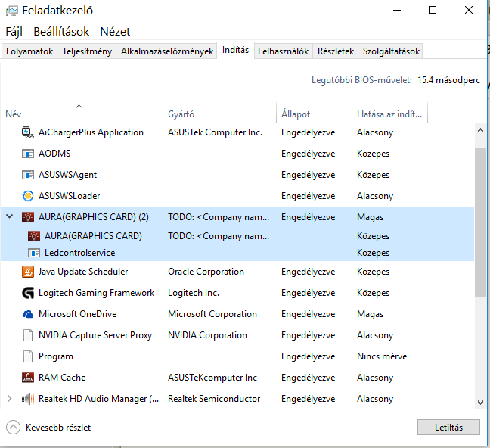Click ASUSTek Computer Inc. manufacturer cell
Image resolution: width=490 pixels, height=448 pixels.
coord(215,132)
